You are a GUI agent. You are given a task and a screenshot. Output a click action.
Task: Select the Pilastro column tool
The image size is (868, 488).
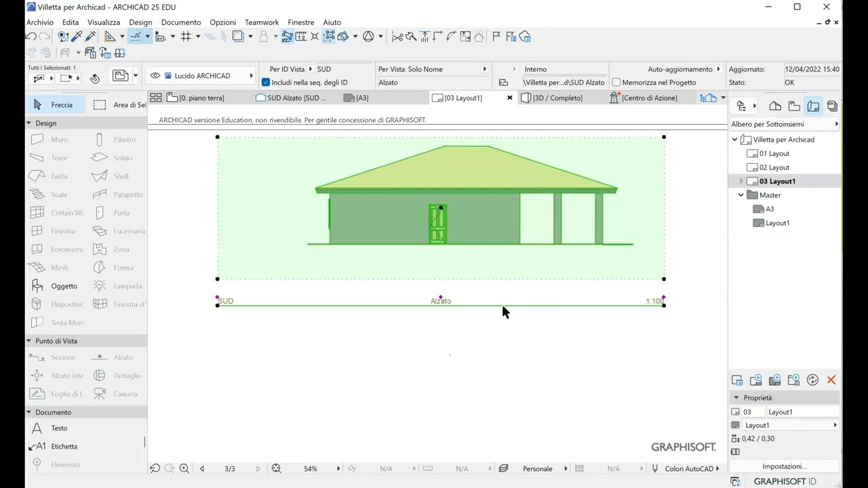117,140
